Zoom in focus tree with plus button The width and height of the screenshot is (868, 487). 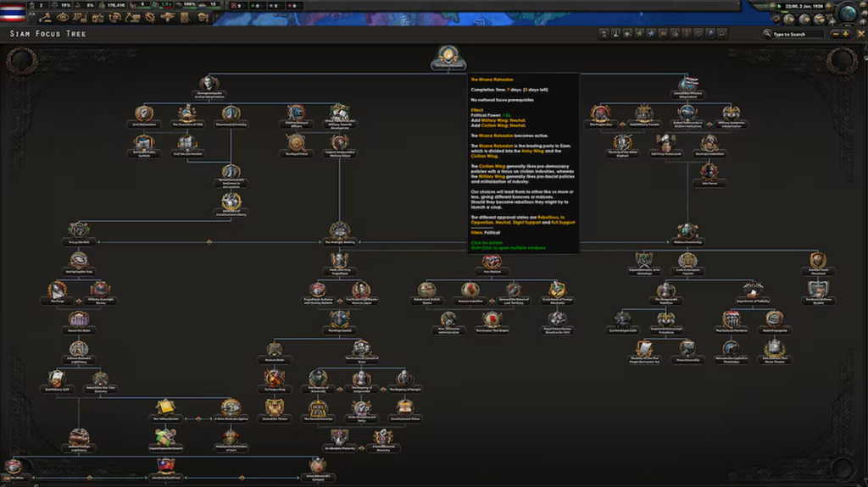pyautogui.click(x=845, y=35)
